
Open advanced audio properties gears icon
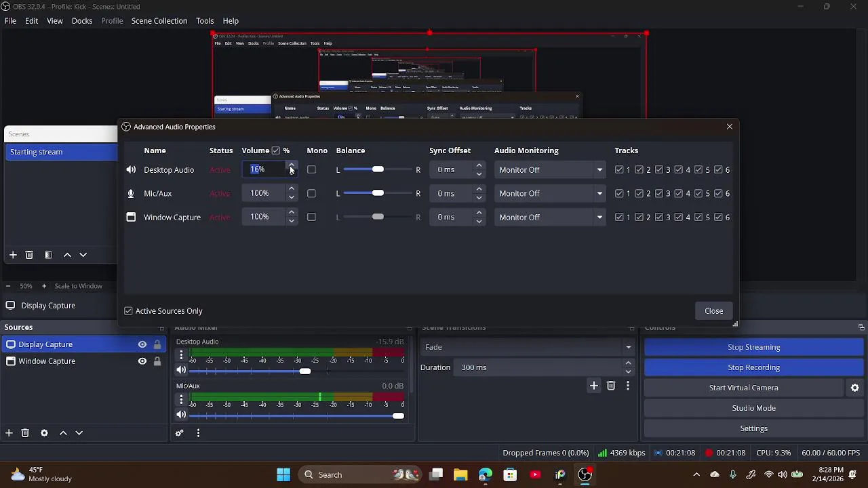[x=180, y=433]
